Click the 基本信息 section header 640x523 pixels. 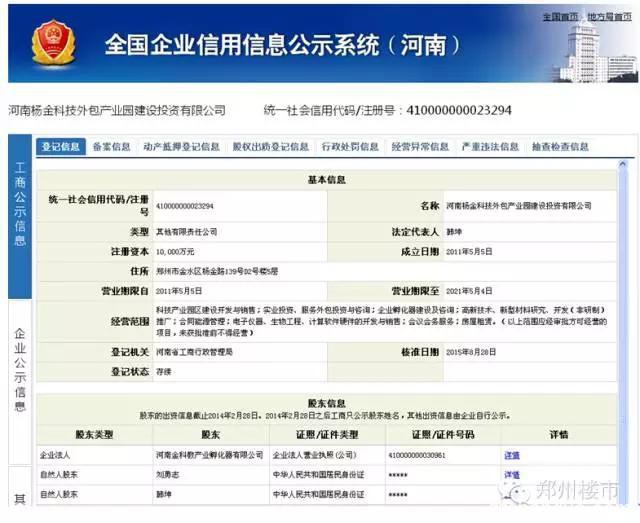(327, 180)
